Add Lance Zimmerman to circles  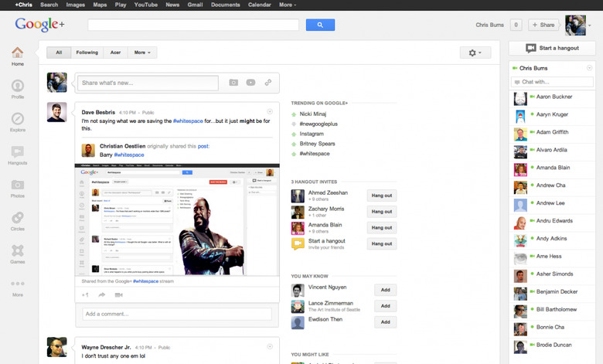(x=385, y=306)
